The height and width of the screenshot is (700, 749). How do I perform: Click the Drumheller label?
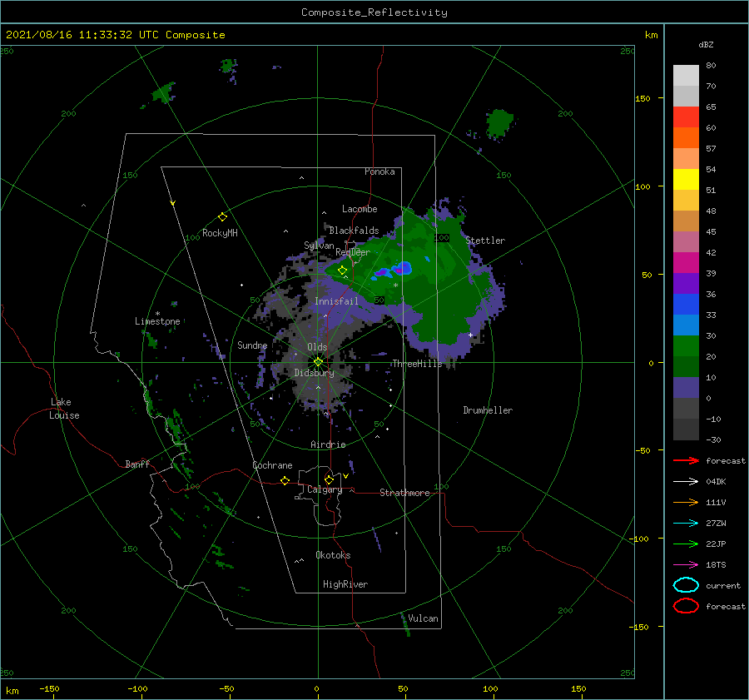tap(488, 410)
